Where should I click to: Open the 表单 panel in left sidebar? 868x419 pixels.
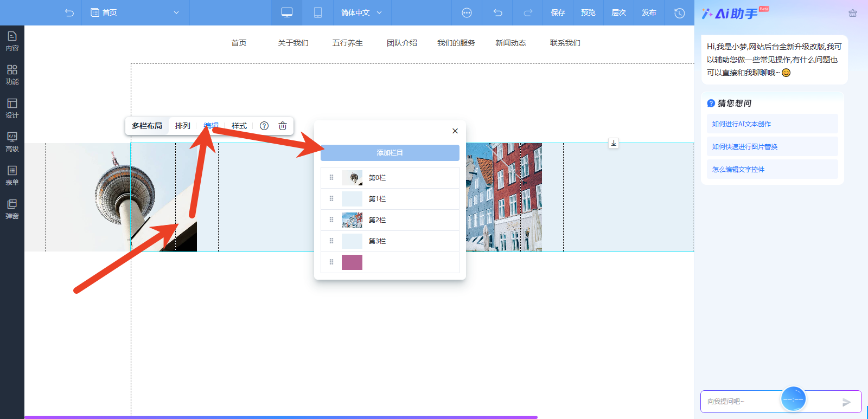(12, 176)
